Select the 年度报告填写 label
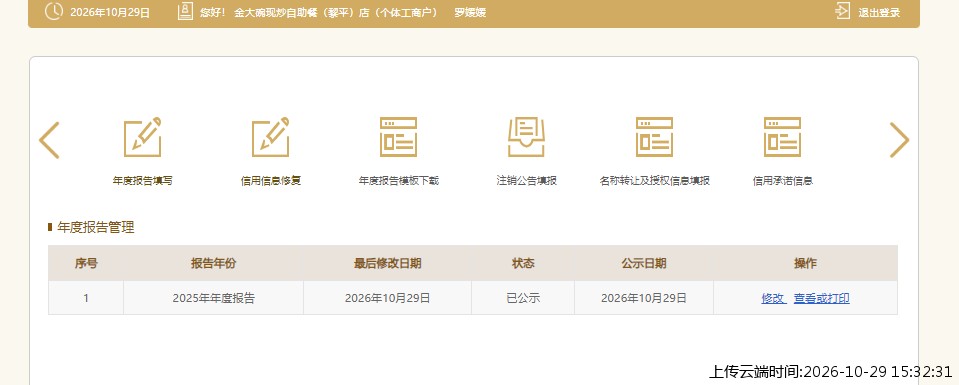Viewport: 959px width, 385px height. 143,181
